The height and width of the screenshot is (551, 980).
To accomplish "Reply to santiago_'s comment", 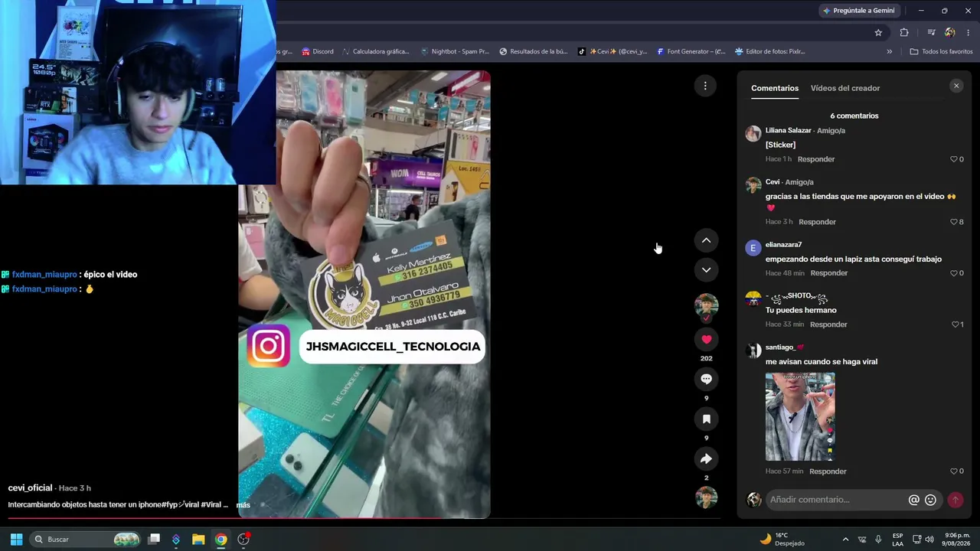I will [828, 471].
